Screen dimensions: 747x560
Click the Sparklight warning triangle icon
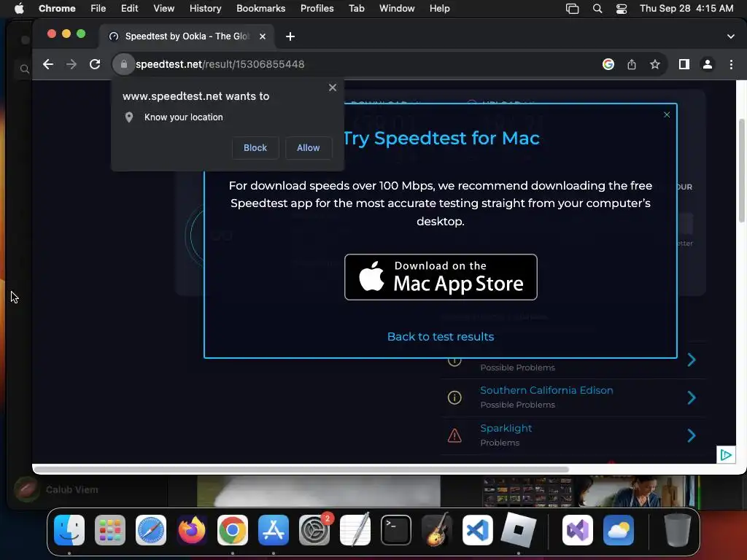pyautogui.click(x=454, y=435)
